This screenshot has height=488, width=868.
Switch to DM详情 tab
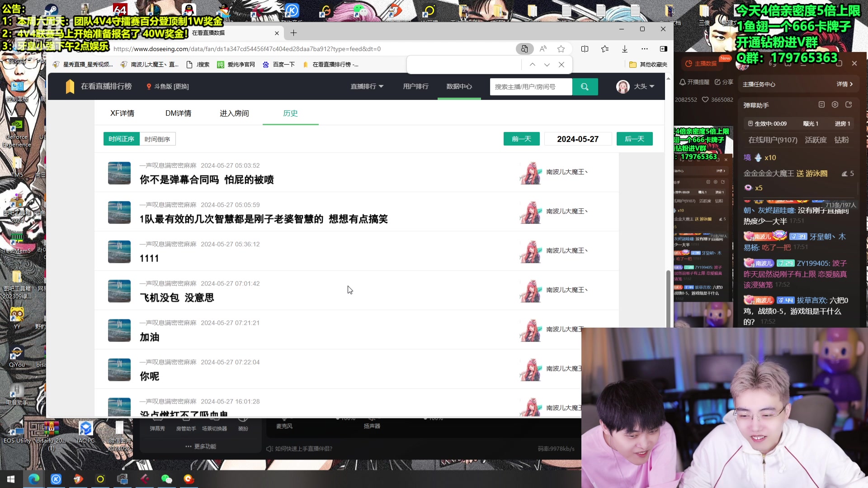178,113
